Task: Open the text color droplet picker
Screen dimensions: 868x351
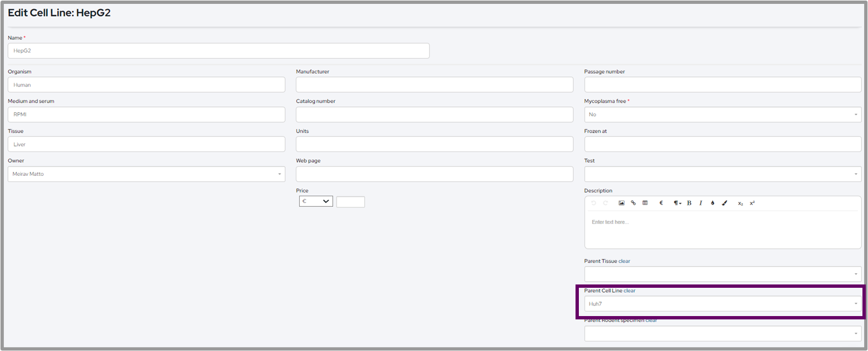Action: 713,203
